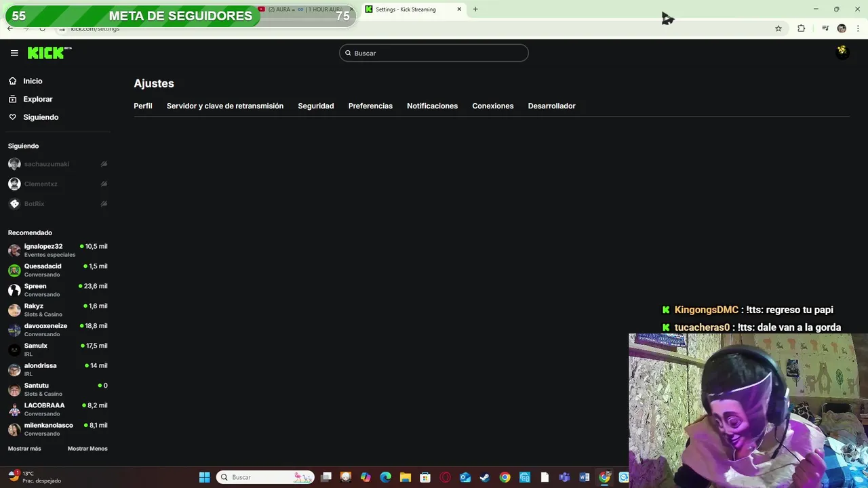Open the Rakyz channel name
The height and width of the screenshot is (488, 868).
coord(34,306)
